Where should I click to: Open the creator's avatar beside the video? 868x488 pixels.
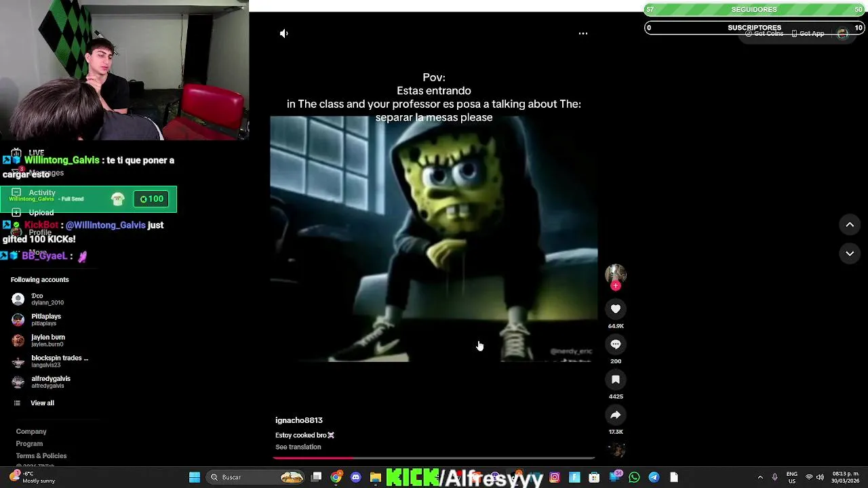pos(616,273)
